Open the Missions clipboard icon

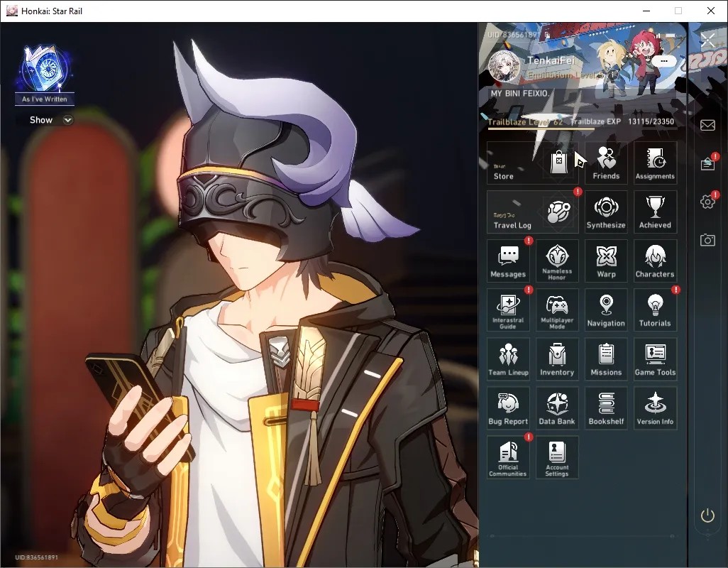pos(606,359)
